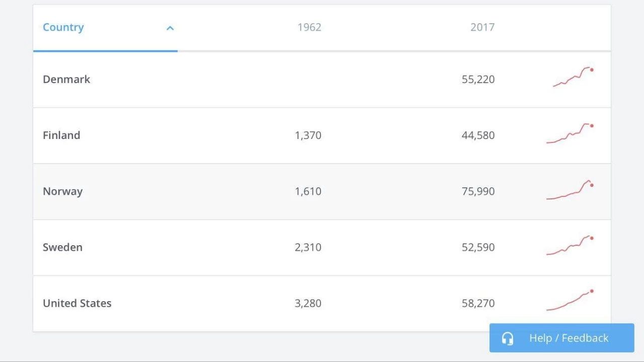This screenshot has height=362, width=644.
Task: Click Norway's 2017 value 75,990
Action: click(x=478, y=191)
